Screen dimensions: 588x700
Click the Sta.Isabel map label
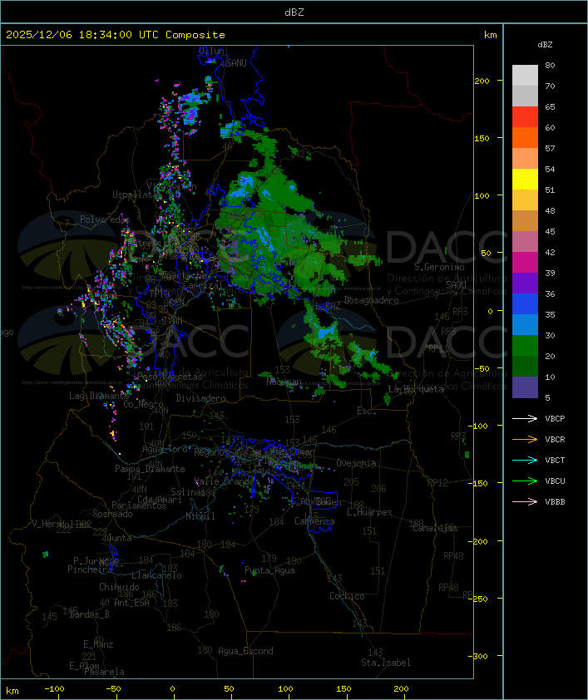click(385, 663)
